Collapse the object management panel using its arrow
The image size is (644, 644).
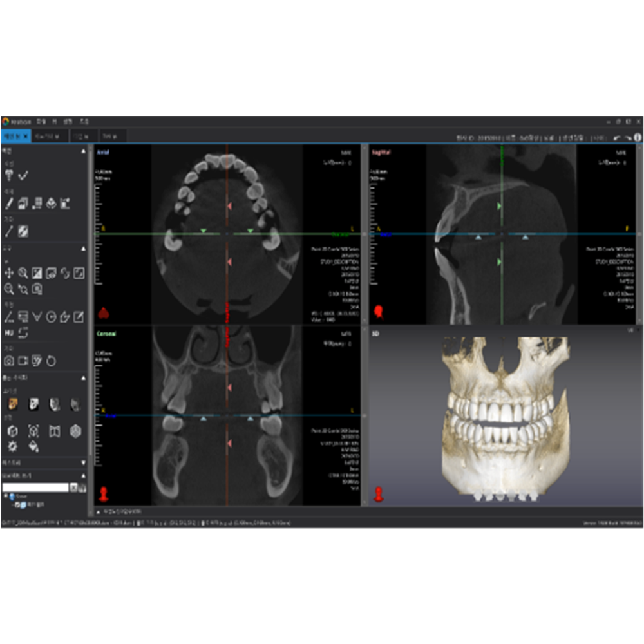[x=83, y=475]
